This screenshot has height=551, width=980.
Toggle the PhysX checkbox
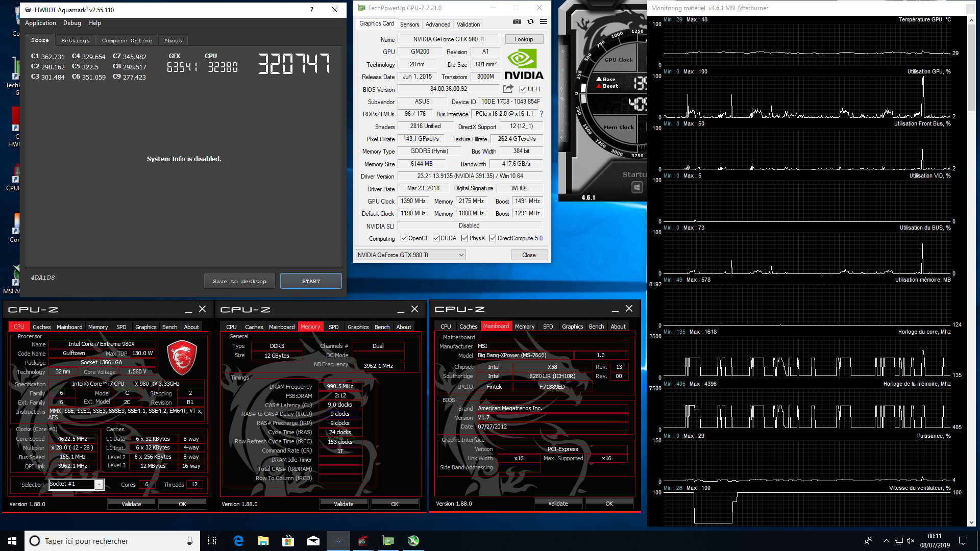click(x=464, y=238)
